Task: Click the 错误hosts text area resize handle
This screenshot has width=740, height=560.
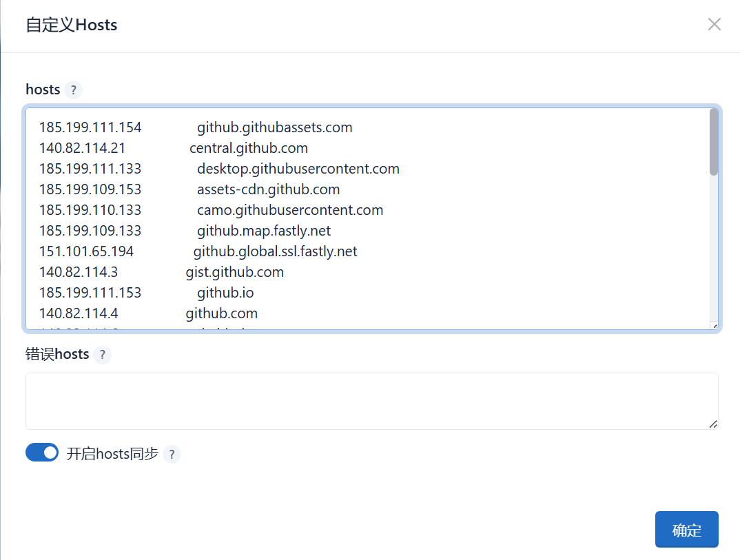Action: pyautogui.click(x=714, y=425)
